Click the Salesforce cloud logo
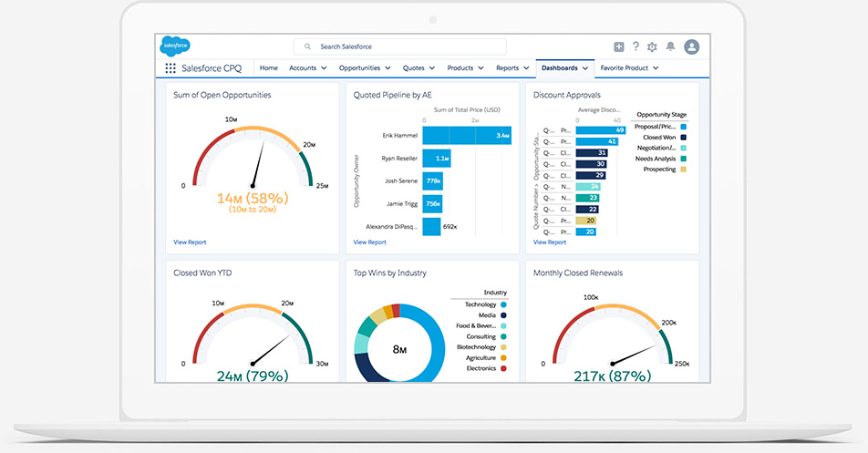The height and width of the screenshot is (453, 868). click(x=175, y=46)
